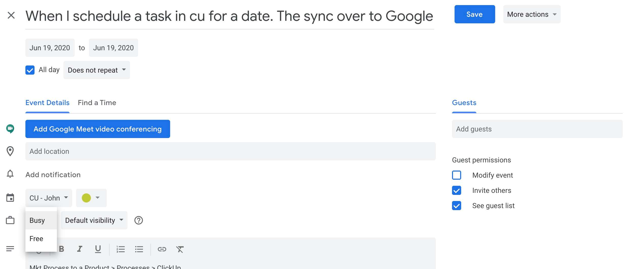This screenshot has width=644, height=269.
Task: Toggle italic text formatting
Action: (x=80, y=249)
